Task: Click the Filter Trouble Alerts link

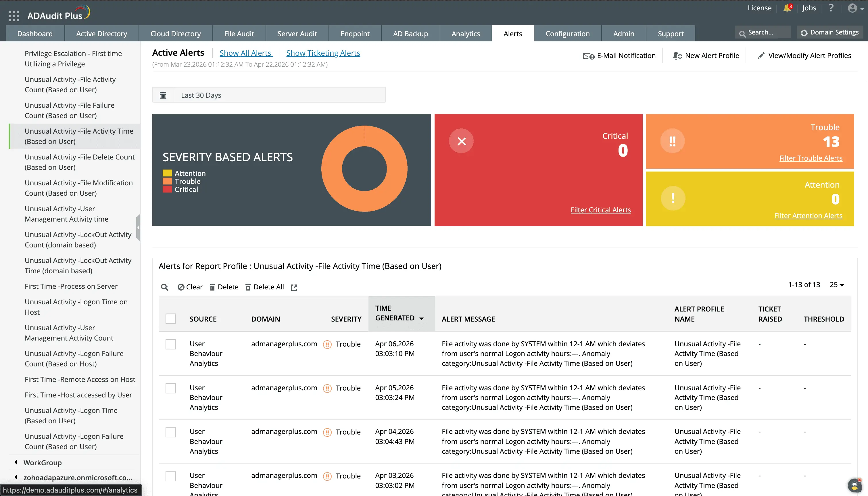Action: coord(811,158)
